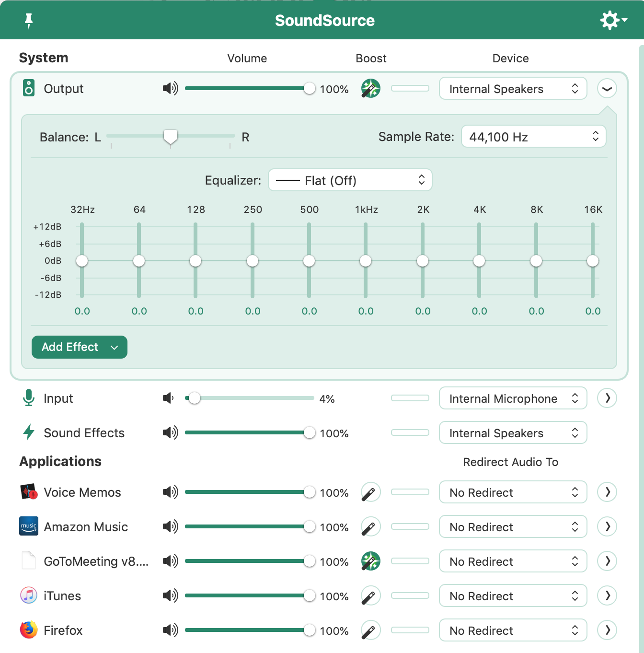
Task: Toggle Magic Boost for Firefox
Action: [371, 630]
